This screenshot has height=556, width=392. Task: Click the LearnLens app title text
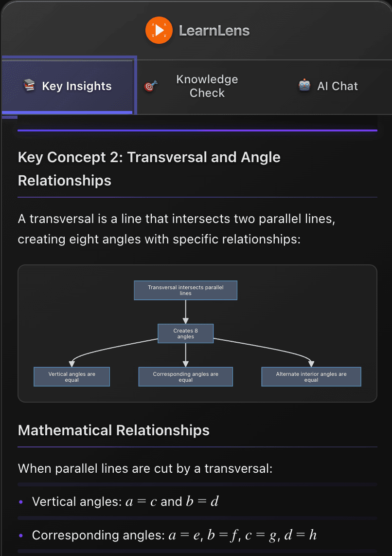214,30
